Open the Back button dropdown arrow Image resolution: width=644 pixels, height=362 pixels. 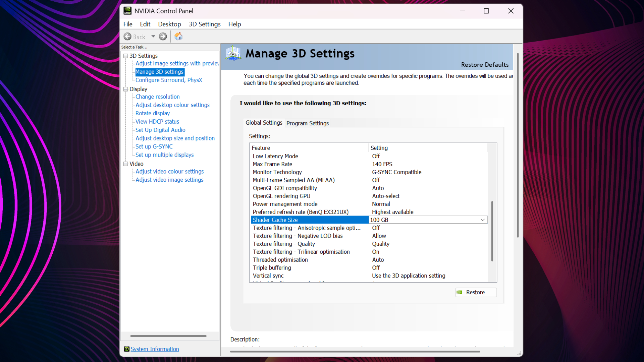pyautogui.click(x=153, y=36)
